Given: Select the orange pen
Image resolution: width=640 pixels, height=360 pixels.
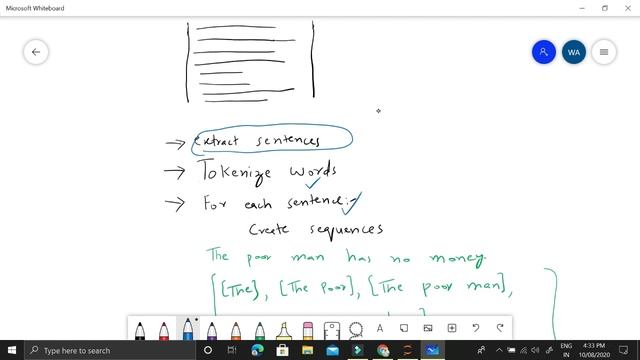Looking at the screenshot, I should pos(236,330).
